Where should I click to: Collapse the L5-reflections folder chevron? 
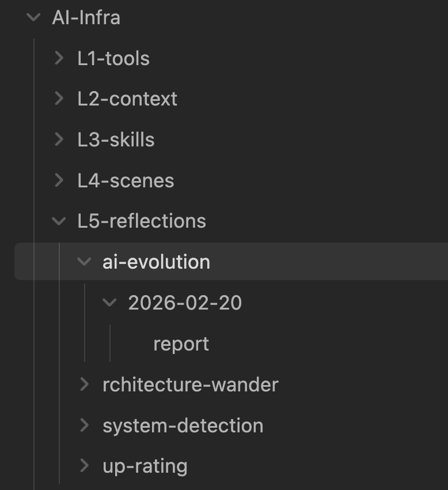(59, 221)
